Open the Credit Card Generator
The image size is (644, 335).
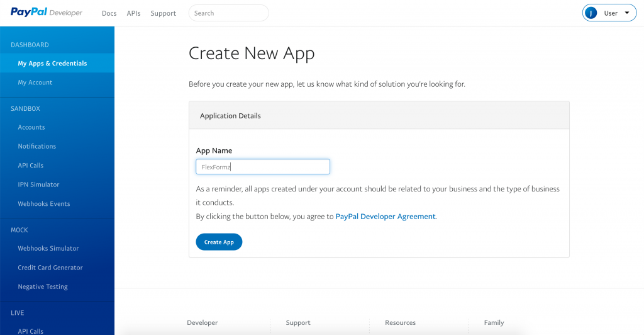tap(50, 268)
